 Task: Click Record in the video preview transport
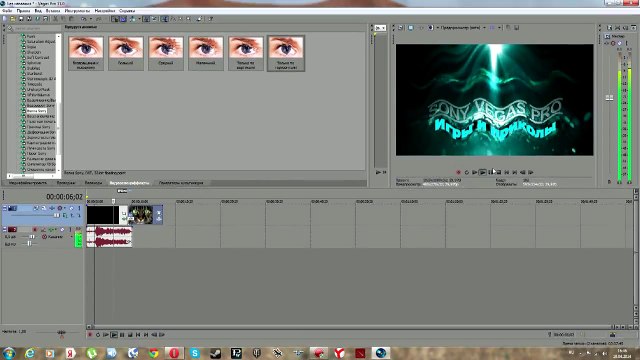point(458,172)
